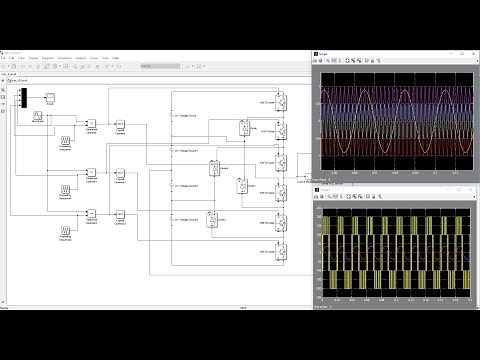Open Parameters gear in Scope window

tap(320, 61)
